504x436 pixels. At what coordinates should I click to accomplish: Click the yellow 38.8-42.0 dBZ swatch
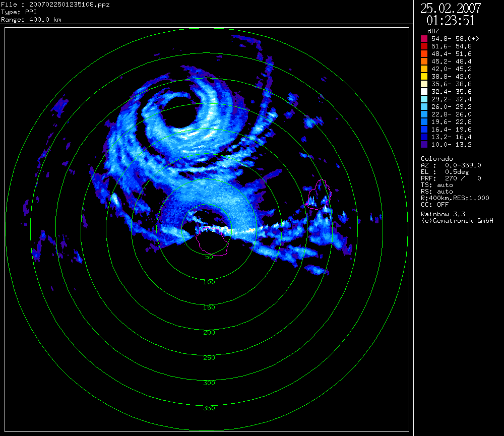pos(424,76)
